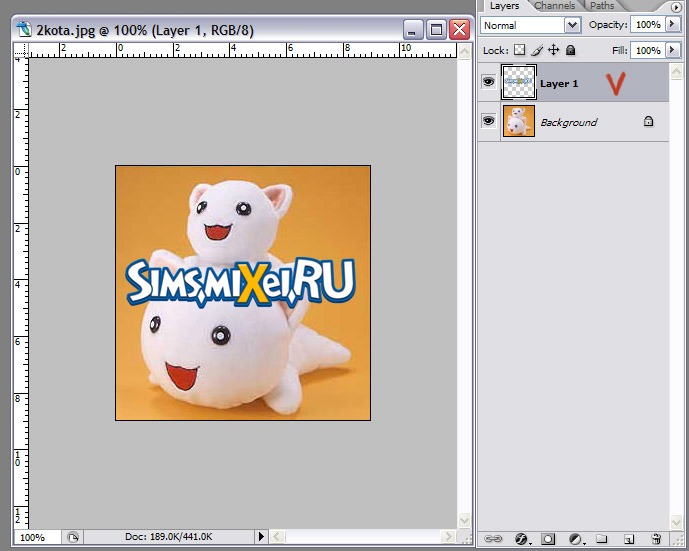689x551 pixels.
Task: Create a new layer group folder
Action: [x=602, y=539]
